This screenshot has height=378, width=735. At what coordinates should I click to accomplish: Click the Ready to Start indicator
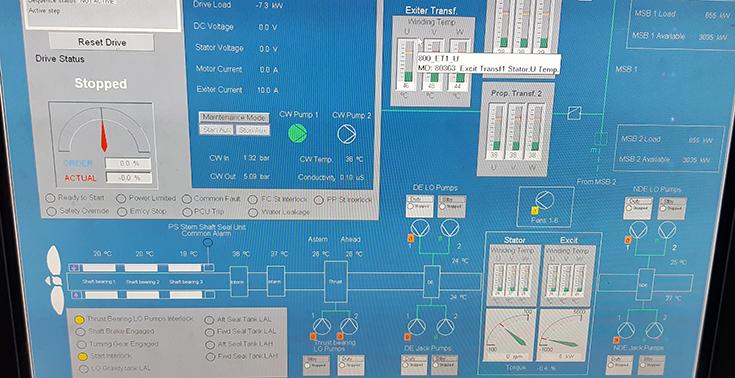pos(50,198)
